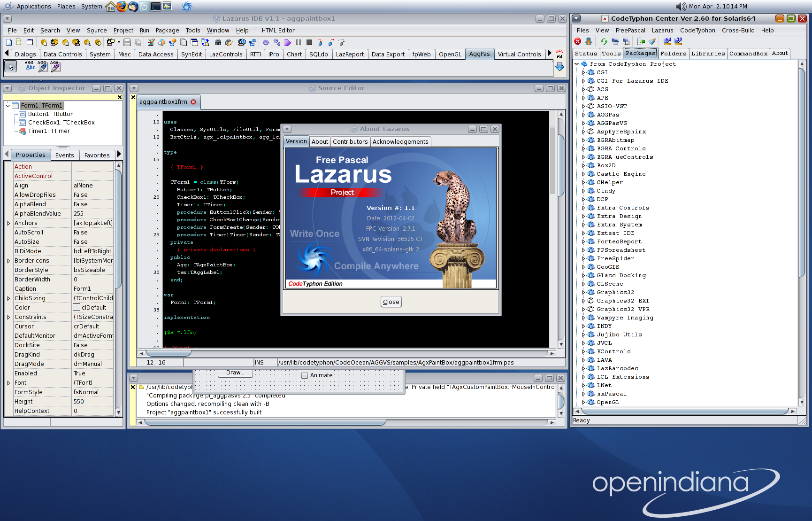Image resolution: width=812 pixels, height=521 pixels.
Task: Select the SynEdit component palette tab
Action: pyautogui.click(x=192, y=54)
